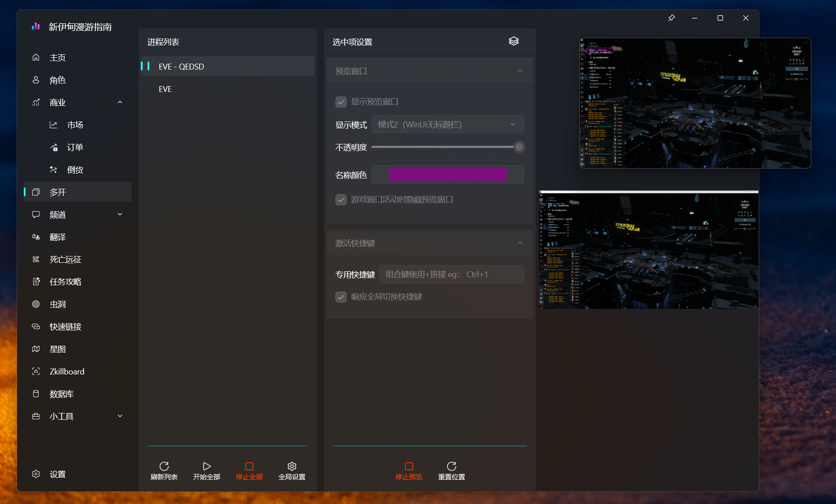Screen dimensions: 836x504
Task: Click the 商业 chart icon
Action: [x=36, y=102]
